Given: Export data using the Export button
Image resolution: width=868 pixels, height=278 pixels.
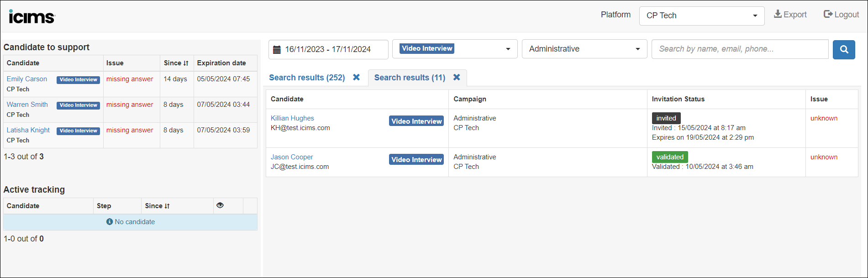Looking at the screenshot, I should click(790, 15).
